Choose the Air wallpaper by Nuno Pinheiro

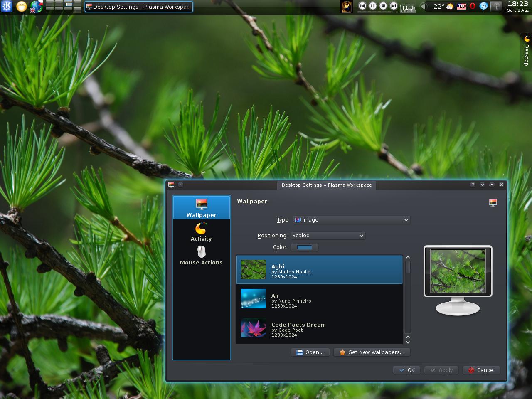coord(319,299)
